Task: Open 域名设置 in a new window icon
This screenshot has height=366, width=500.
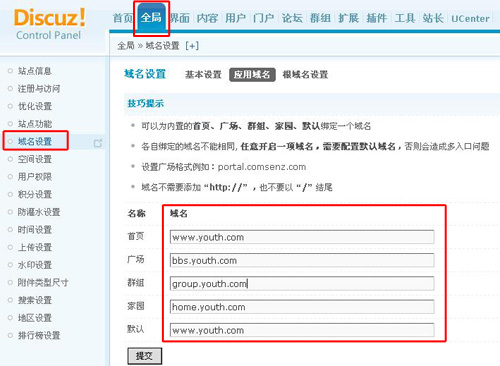Action: click(98, 143)
